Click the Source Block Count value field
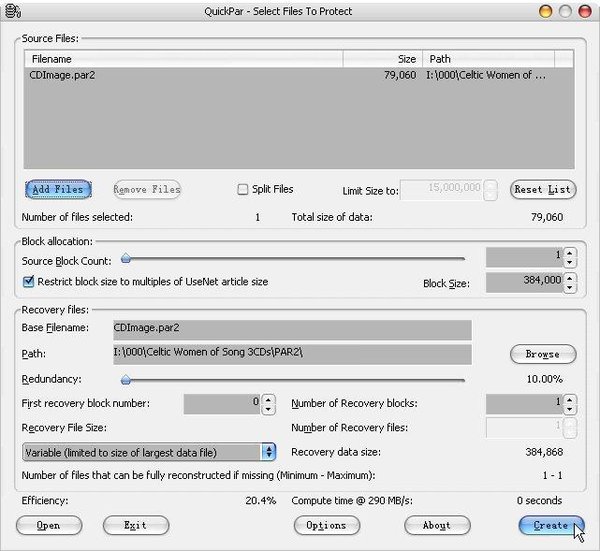The height and width of the screenshot is (551, 600). pos(524,257)
